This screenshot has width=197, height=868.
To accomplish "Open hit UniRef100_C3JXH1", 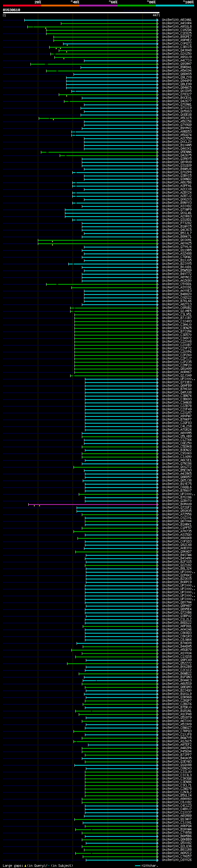I will pyautogui.click(x=176, y=823).
